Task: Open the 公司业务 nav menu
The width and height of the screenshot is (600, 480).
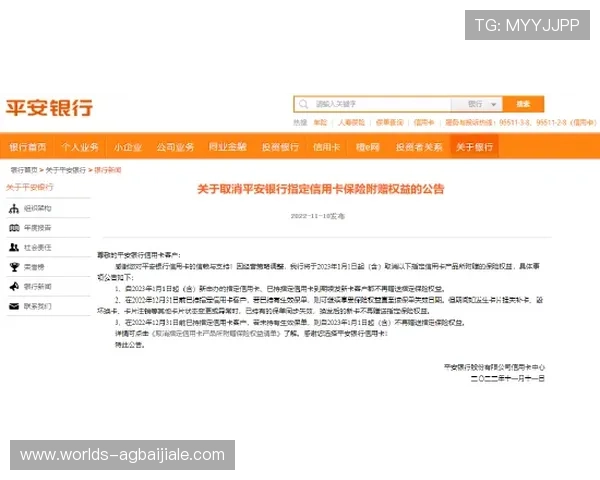Action: [x=175, y=147]
